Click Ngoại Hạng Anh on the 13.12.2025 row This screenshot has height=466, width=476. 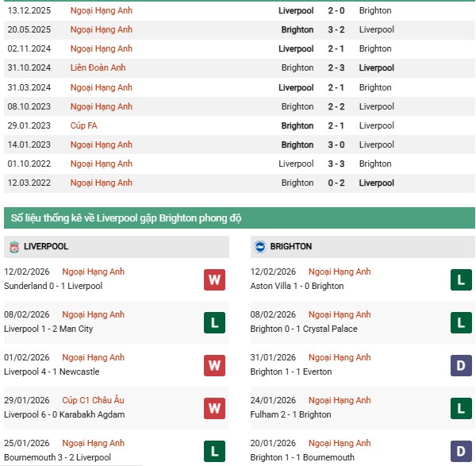coord(101,11)
